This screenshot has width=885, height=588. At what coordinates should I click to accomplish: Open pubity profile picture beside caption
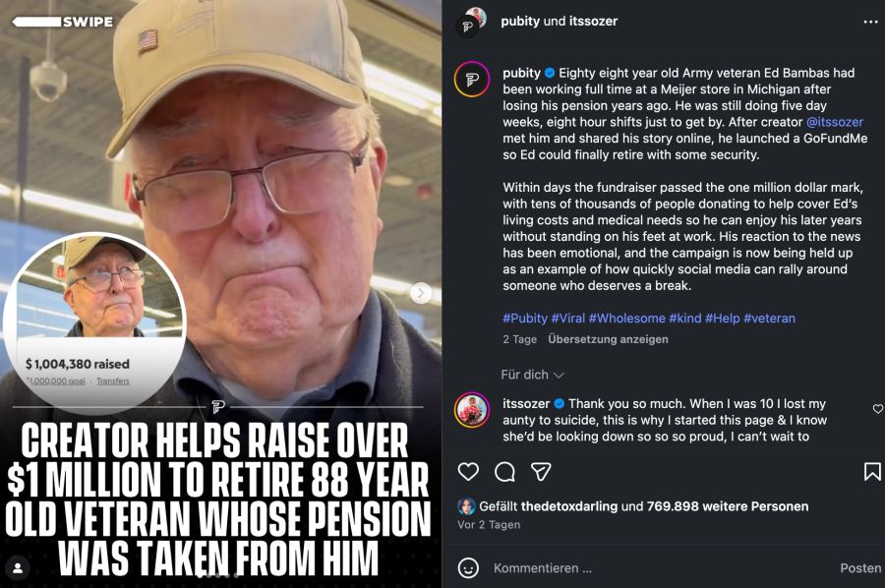(472, 80)
